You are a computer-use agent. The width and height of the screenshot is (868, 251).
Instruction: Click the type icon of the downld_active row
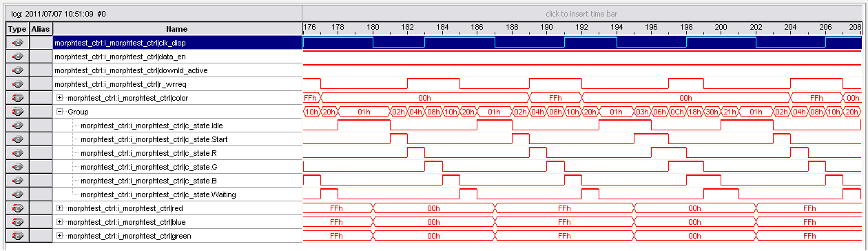(x=17, y=70)
